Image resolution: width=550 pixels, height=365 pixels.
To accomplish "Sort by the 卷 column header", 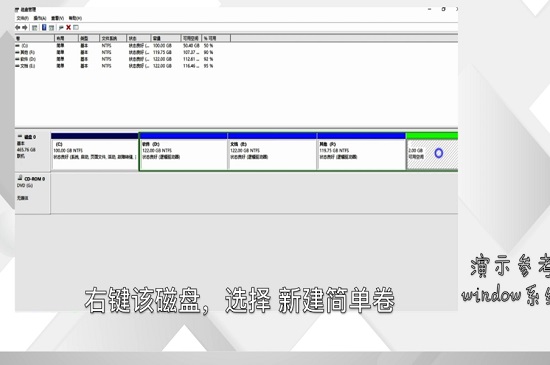I will click(35, 38).
